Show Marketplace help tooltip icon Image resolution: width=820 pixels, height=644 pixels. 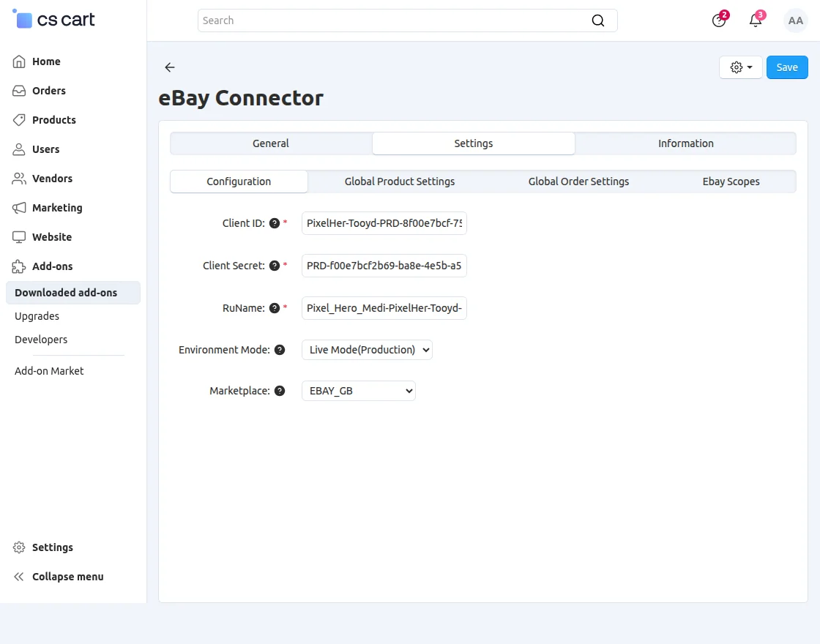point(280,391)
